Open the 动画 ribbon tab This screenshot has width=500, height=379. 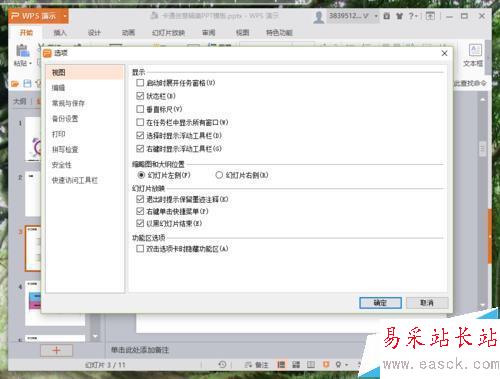click(128, 33)
